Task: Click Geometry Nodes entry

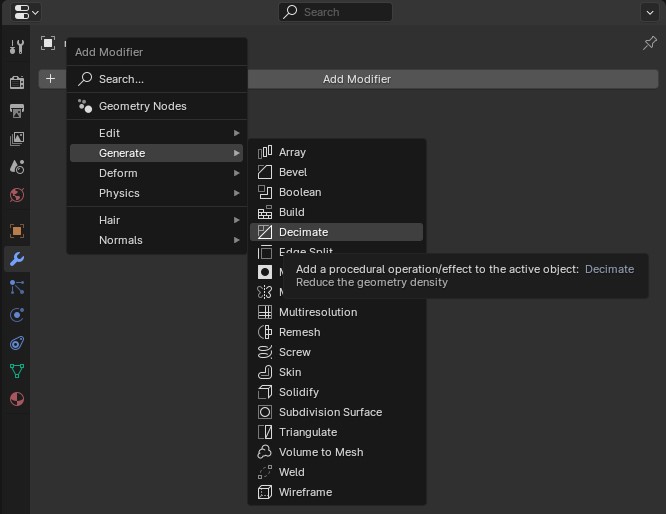Action: point(156,106)
